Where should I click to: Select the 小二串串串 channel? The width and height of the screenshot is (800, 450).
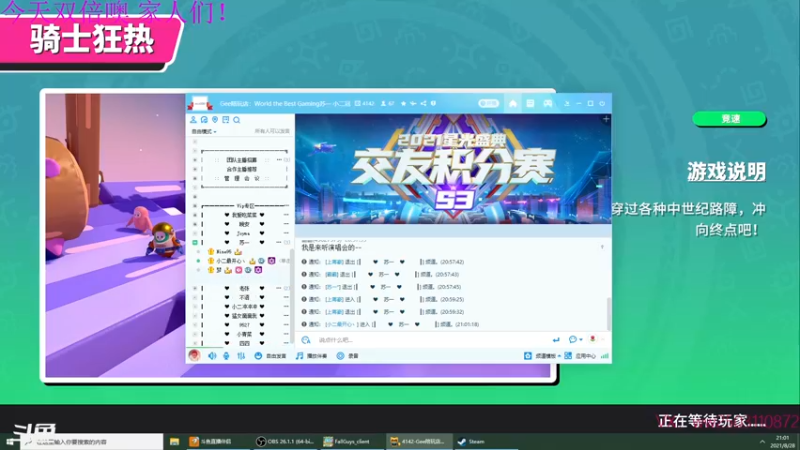(244, 307)
